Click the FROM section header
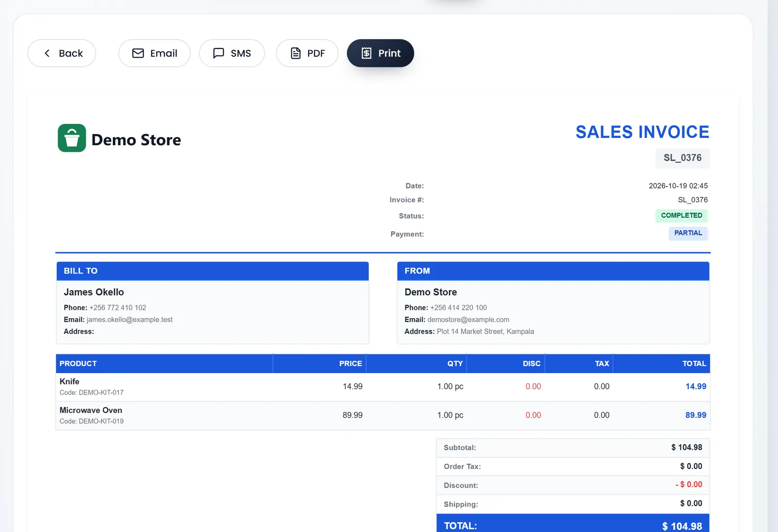Image resolution: width=778 pixels, height=532 pixels. tap(553, 271)
